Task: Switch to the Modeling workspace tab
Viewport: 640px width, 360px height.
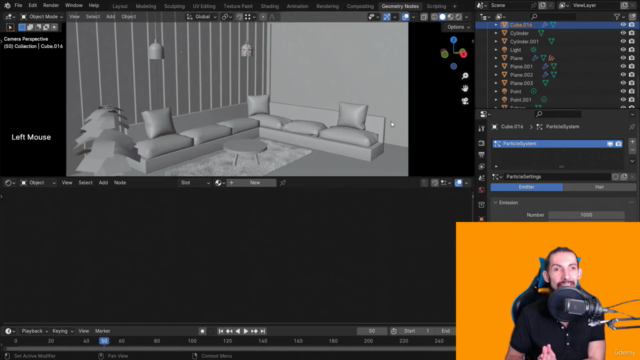Action: [146, 6]
